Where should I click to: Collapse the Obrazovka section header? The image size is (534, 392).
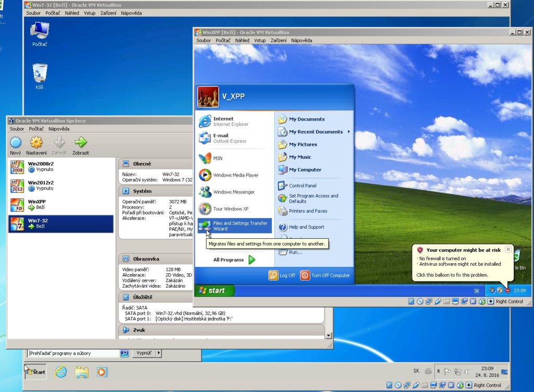[x=155, y=259]
